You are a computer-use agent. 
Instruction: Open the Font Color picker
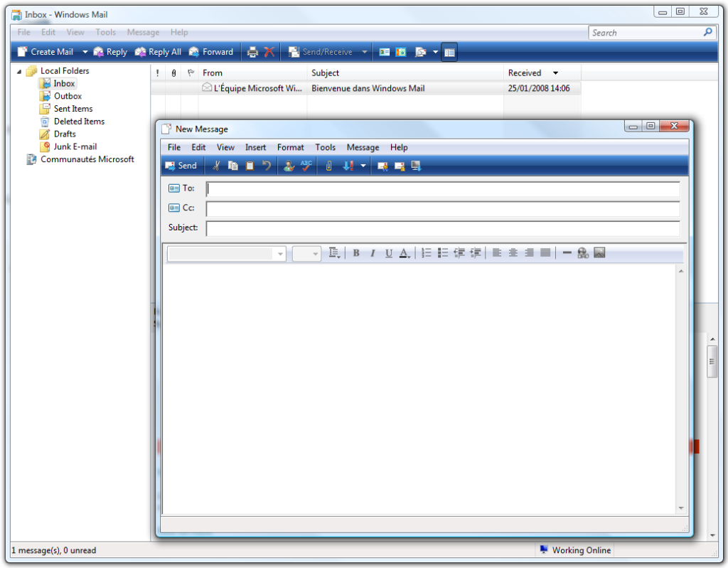(x=405, y=253)
